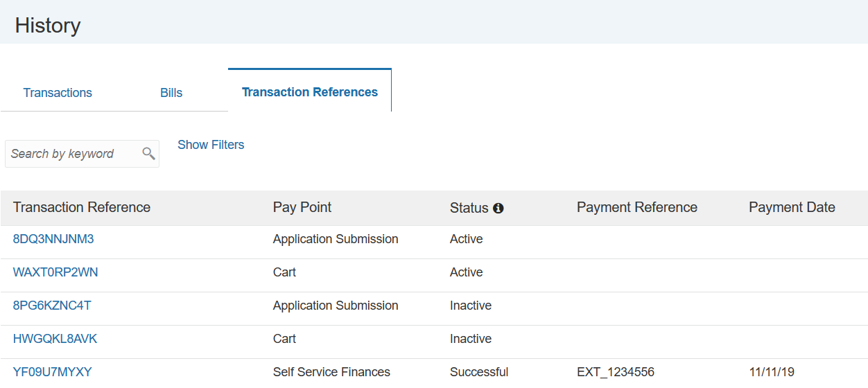This screenshot has height=388, width=868.
Task: Click the Payment Date column header
Action: pos(792,207)
